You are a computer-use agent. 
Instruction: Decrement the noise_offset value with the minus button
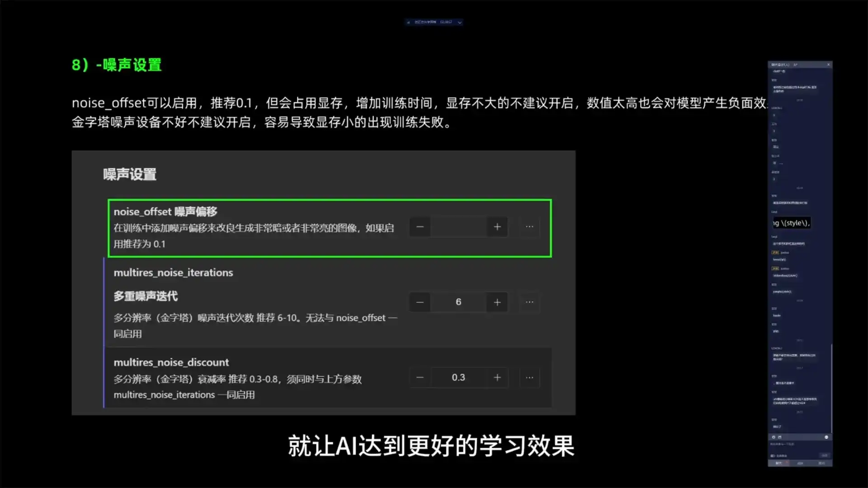(x=420, y=227)
